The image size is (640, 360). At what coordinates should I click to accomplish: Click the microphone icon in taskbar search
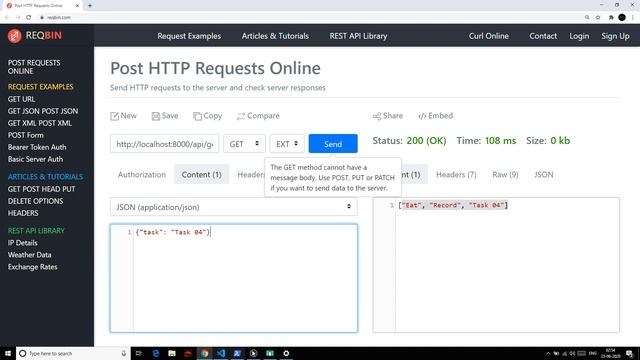tap(124, 353)
